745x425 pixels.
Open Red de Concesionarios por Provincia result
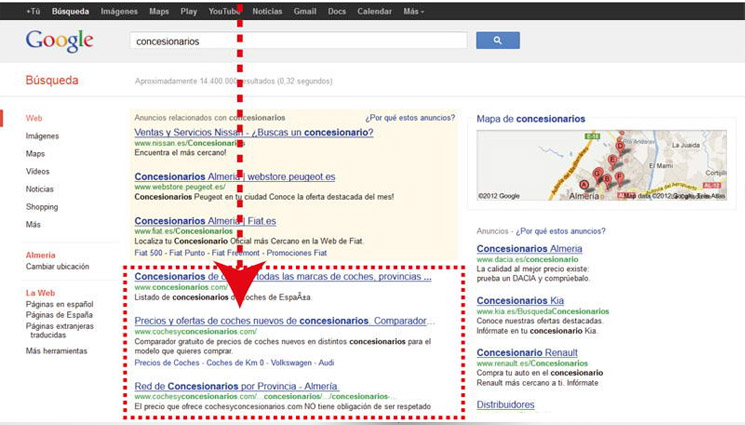pos(237,386)
